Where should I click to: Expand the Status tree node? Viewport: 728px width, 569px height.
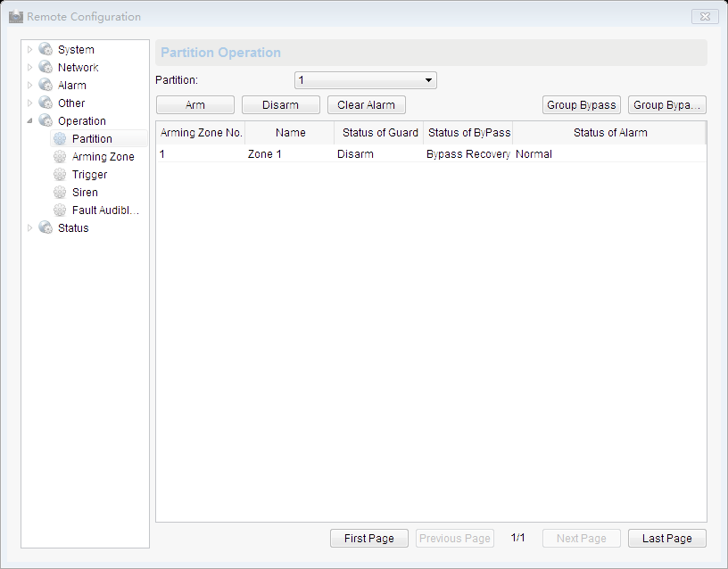click(x=29, y=227)
